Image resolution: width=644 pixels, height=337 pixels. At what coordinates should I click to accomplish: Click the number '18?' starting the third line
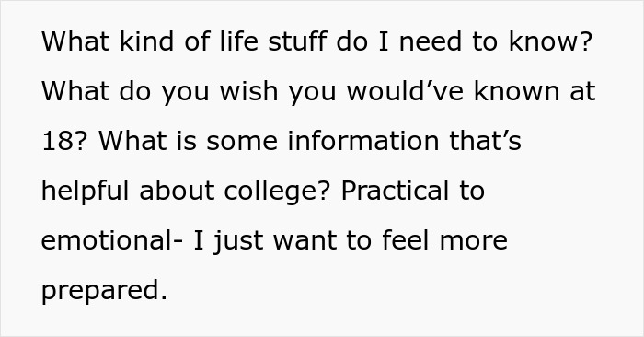click(x=65, y=141)
